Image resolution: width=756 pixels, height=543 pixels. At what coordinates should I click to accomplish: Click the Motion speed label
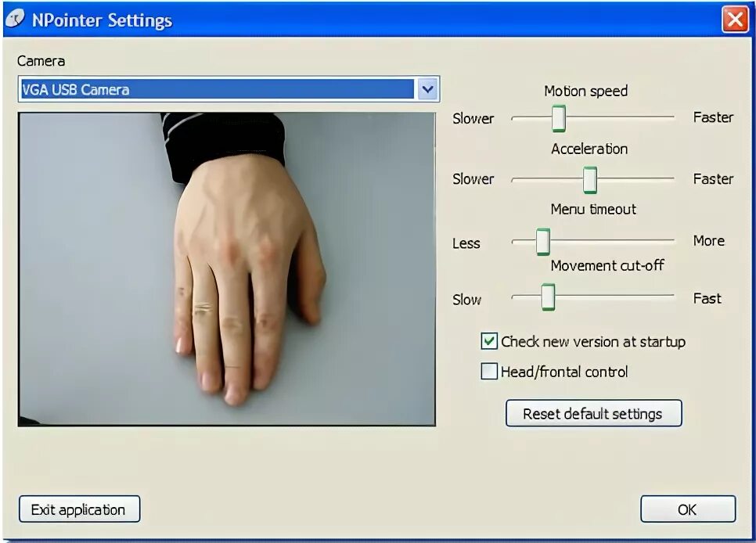point(586,91)
